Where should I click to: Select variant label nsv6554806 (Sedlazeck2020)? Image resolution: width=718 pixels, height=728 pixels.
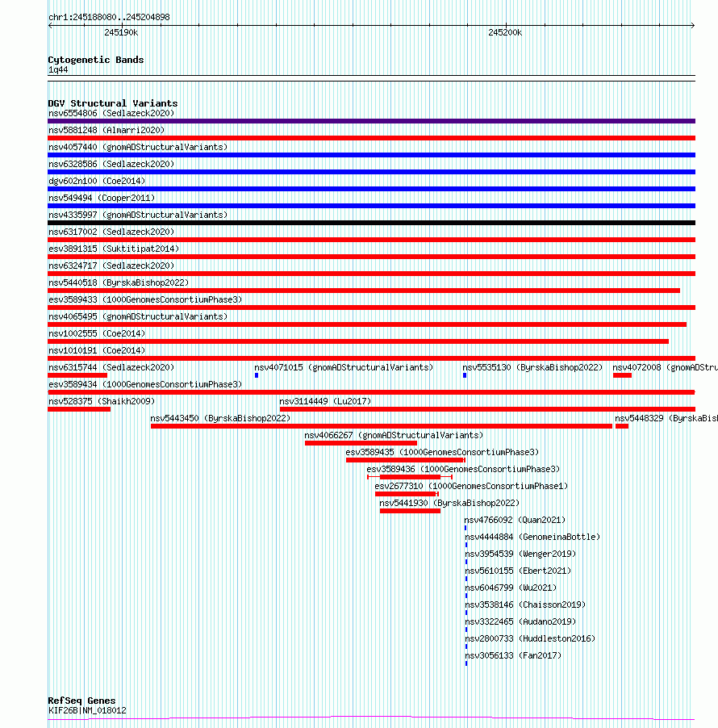(111, 113)
